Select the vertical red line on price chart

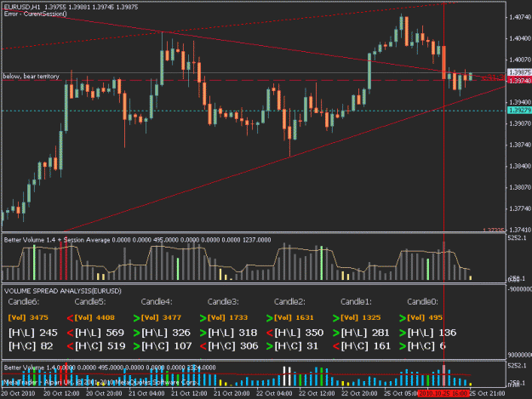pos(443,117)
